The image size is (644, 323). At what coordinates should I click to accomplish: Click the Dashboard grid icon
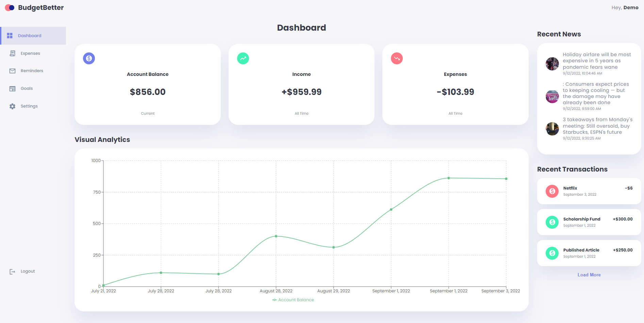[10, 35]
